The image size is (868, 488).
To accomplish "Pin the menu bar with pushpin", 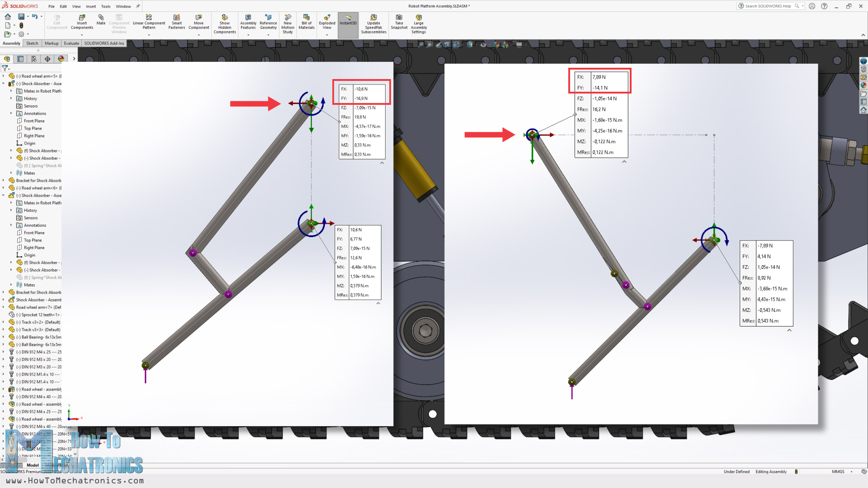I will (x=138, y=6).
